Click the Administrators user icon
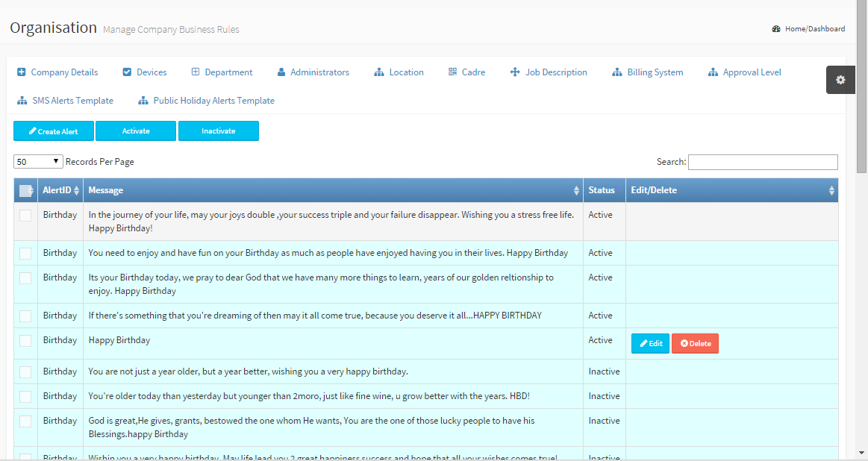The image size is (868, 461). click(x=281, y=72)
